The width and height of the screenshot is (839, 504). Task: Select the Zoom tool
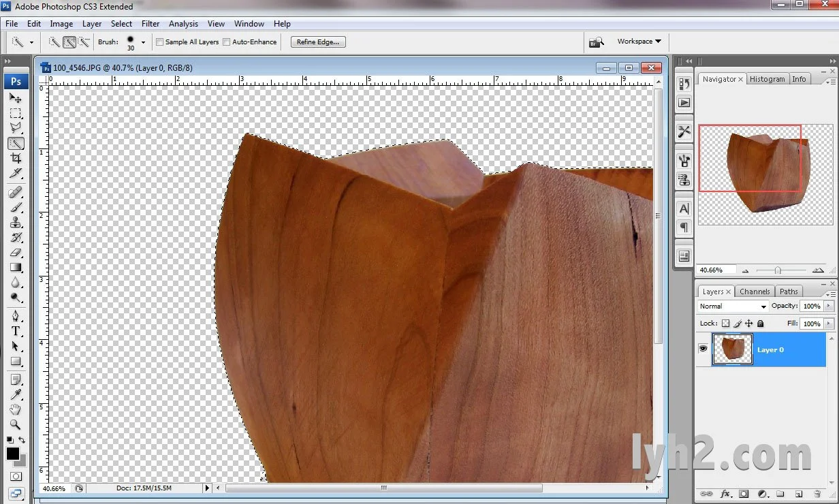(16, 424)
